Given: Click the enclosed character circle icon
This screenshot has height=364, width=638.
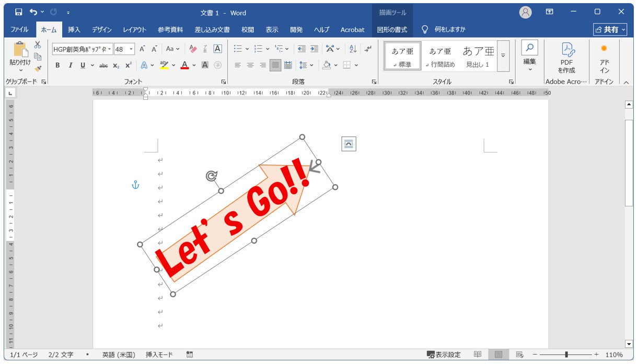Looking at the screenshot, I should click(218, 65).
